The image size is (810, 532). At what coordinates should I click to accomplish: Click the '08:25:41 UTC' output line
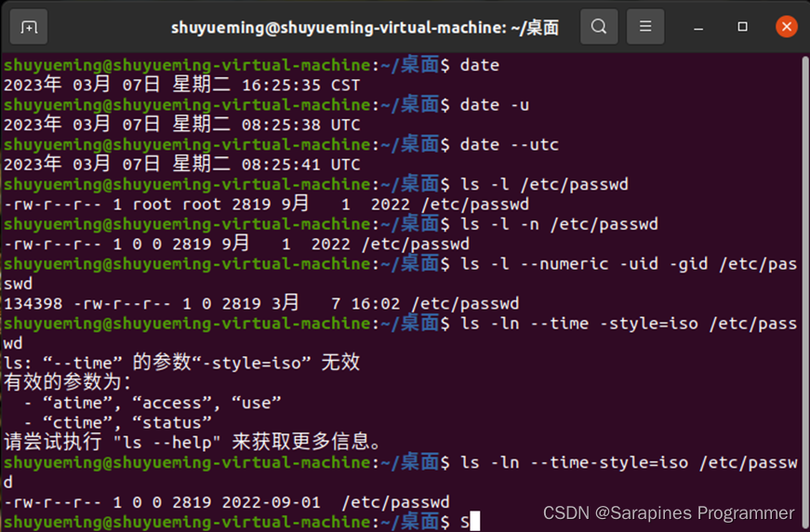[x=182, y=165]
